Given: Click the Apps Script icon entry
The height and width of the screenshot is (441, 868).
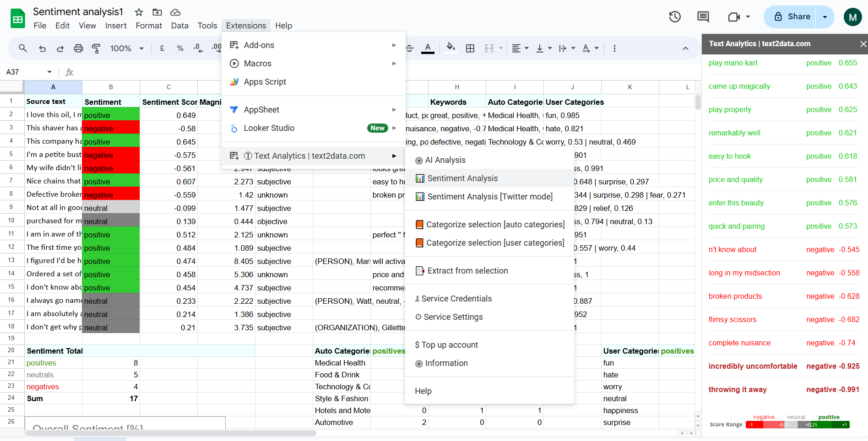Looking at the screenshot, I should click(x=234, y=82).
